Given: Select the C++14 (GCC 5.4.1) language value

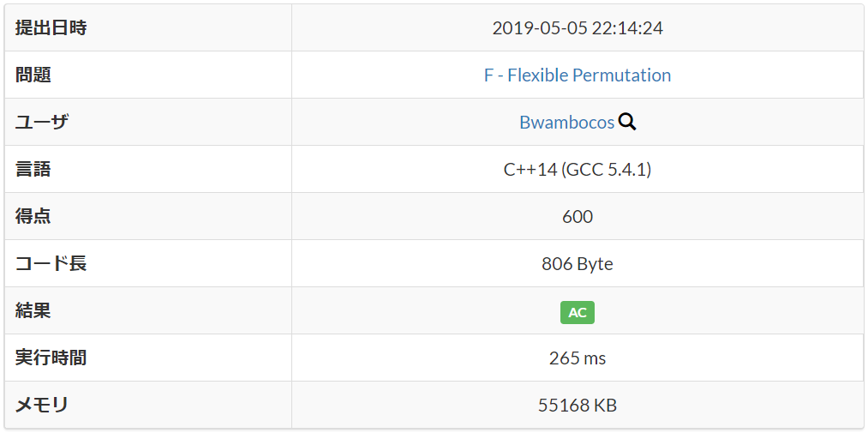Looking at the screenshot, I should (578, 170).
